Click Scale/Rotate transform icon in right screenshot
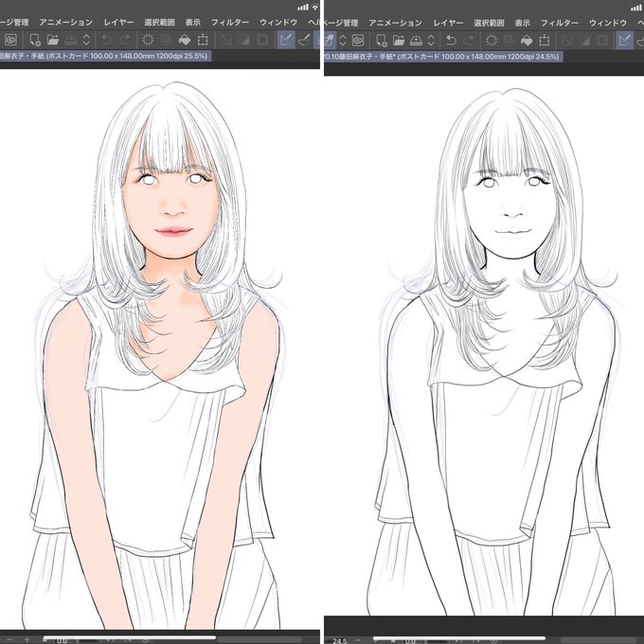Image resolution: width=644 pixels, height=644 pixels. click(545, 40)
